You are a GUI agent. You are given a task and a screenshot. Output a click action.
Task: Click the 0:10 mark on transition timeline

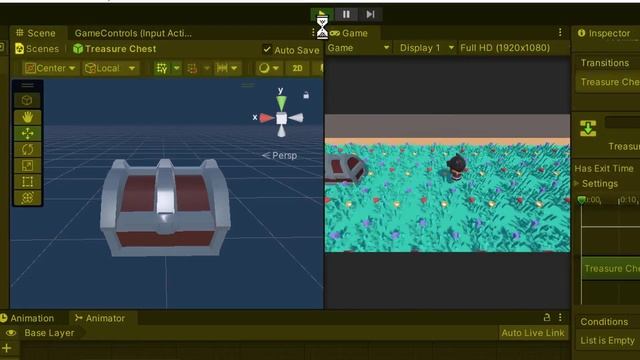coord(628,200)
